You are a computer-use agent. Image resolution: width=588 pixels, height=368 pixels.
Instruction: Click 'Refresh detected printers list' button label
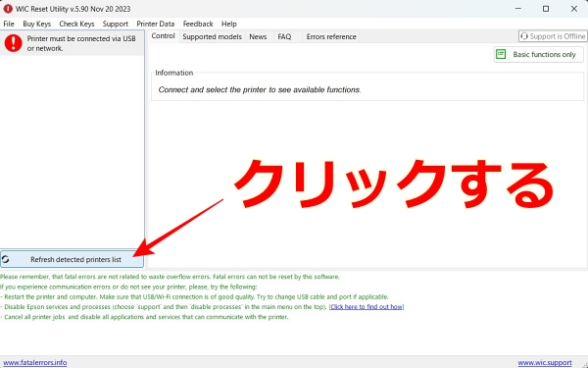click(75, 259)
